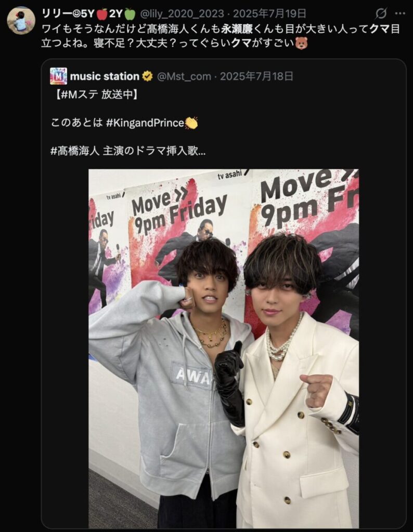Click the clapping hands emoji after #KingandPrince
This screenshot has height=532, width=413.
pos(191,123)
